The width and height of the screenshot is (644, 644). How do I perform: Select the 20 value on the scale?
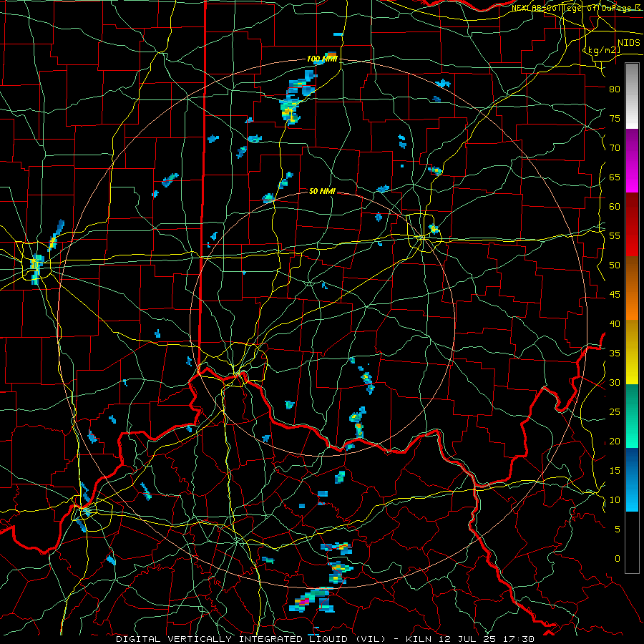pyautogui.click(x=615, y=441)
